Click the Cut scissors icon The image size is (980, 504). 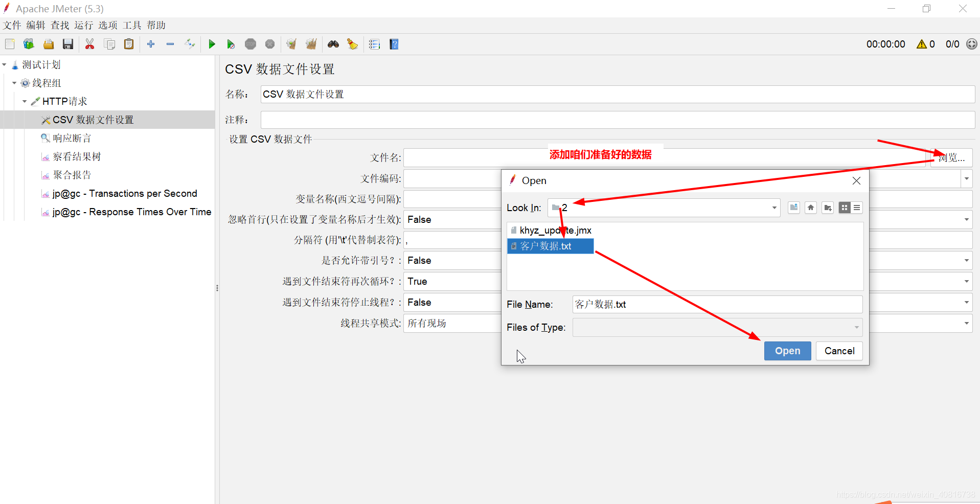(90, 44)
